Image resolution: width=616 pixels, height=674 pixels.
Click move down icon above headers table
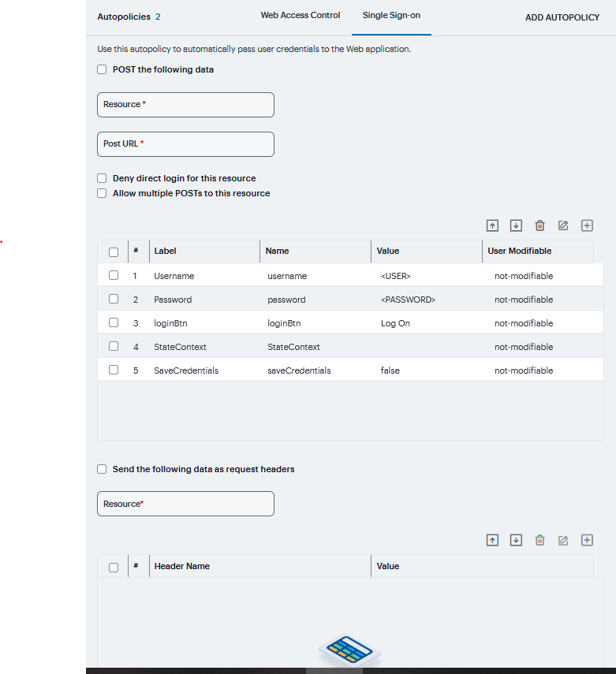tap(516, 540)
